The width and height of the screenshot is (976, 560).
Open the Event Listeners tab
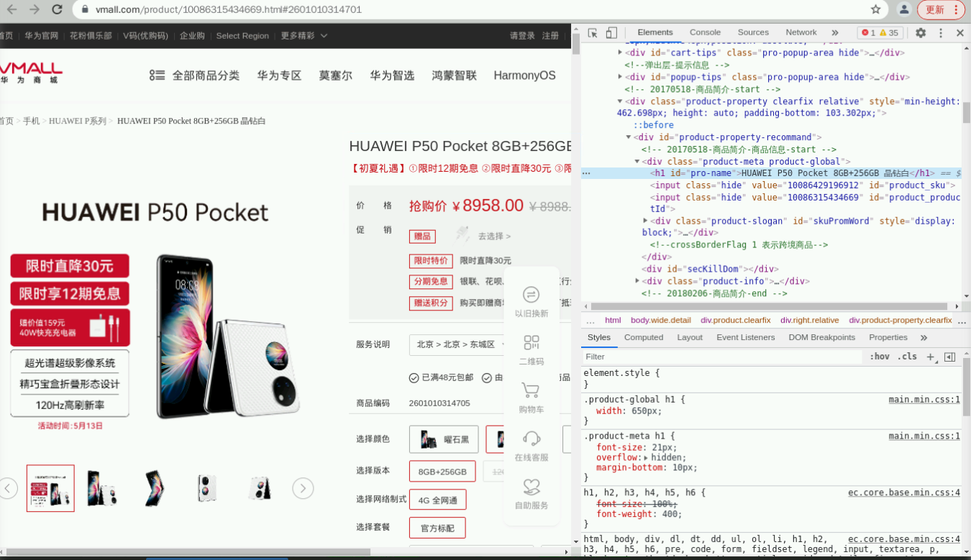[745, 337]
